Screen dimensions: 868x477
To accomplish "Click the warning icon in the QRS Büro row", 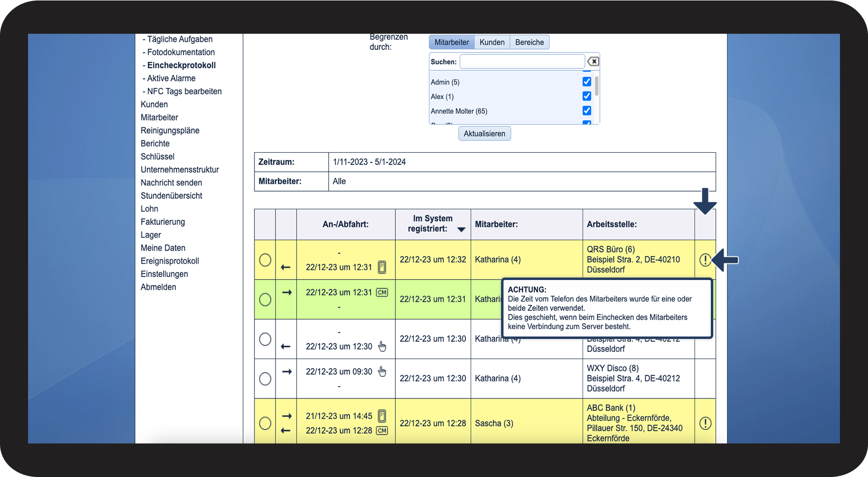I will pos(705,260).
